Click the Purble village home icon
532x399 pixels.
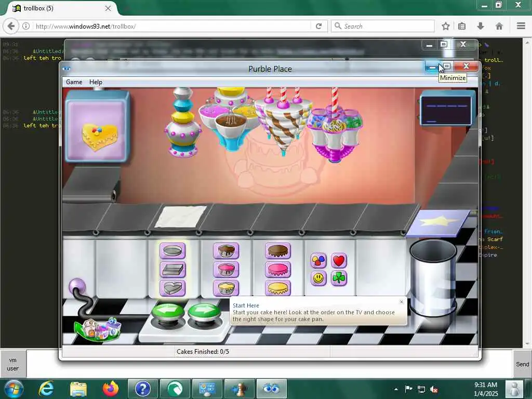(x=98, y=328)
